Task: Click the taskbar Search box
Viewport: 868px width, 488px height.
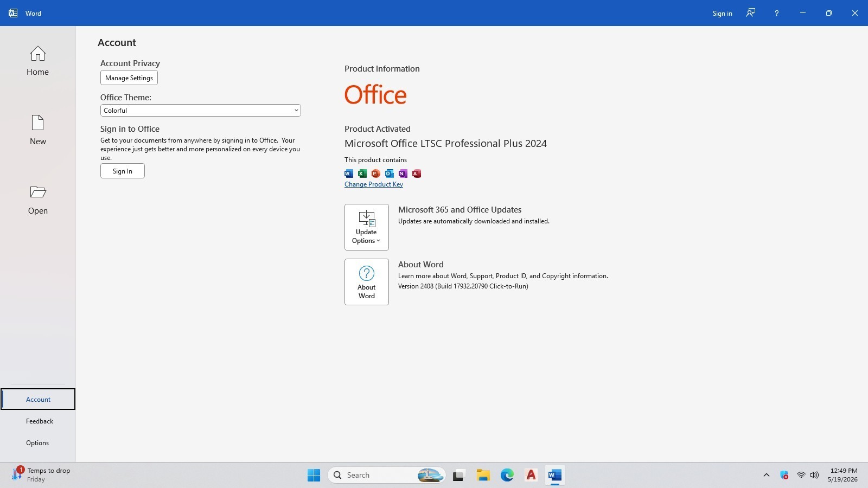Action: click(x=386, y=476)
